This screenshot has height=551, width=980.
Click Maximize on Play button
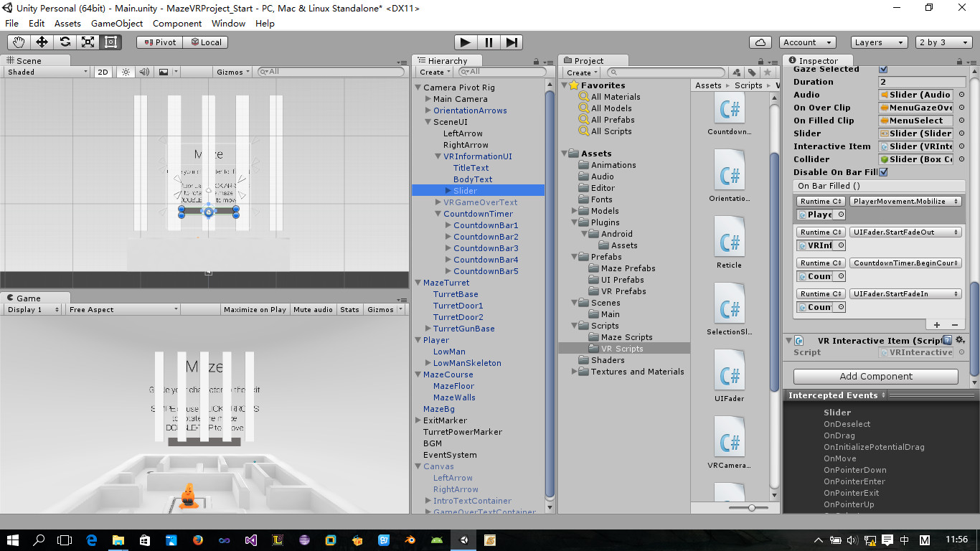pyautogui.click(x=255, y=309)
